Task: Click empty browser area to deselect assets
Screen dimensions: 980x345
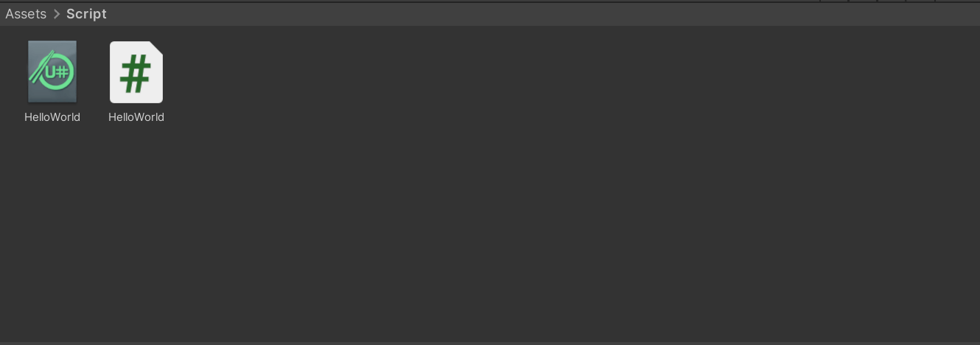Action: pyautogui.click(x=516, y=221)
